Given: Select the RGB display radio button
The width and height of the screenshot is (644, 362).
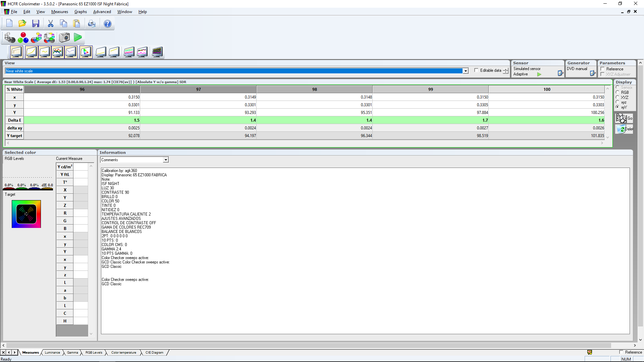Looking at the screenshot, I should pos(618,93).
